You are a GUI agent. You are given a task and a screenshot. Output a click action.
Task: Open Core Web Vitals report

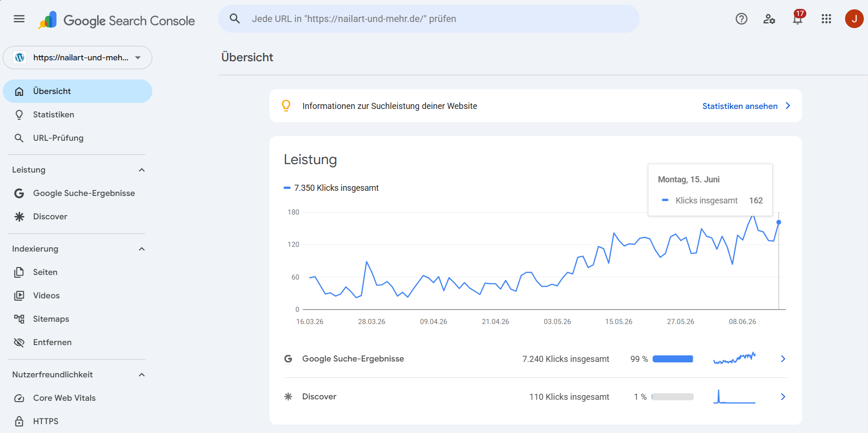[x=78, y=398]
